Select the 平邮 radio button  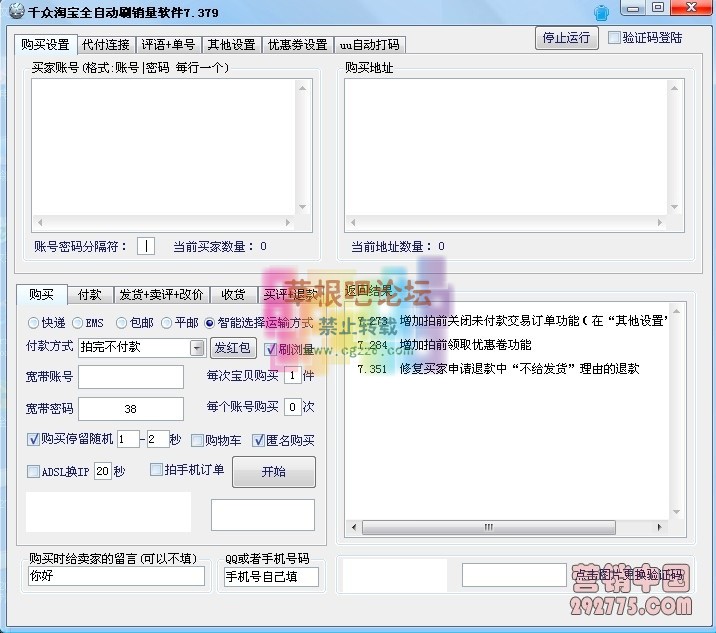(x=167, y=323)
